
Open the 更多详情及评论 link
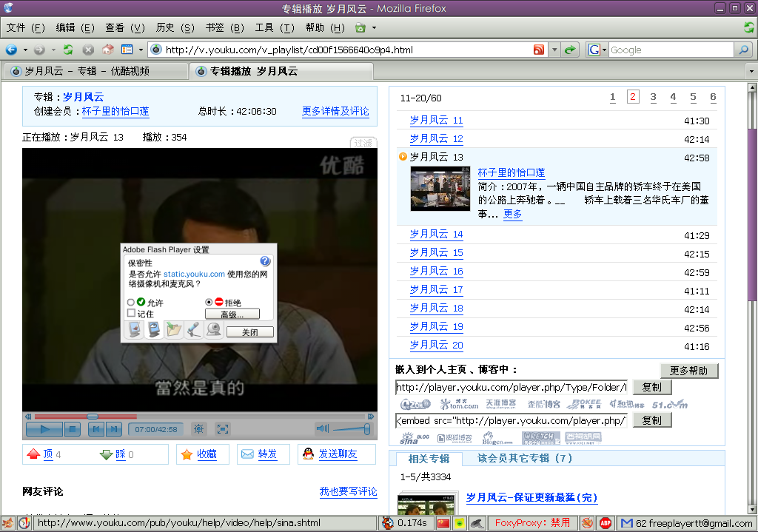(x=335, y=112)
